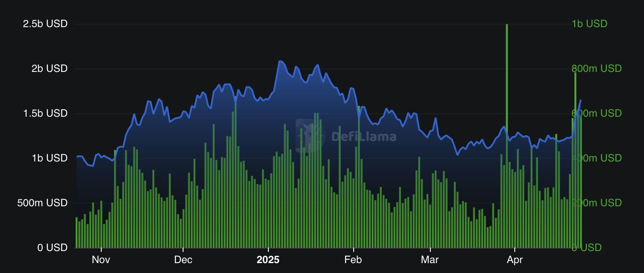Click the blue line's final point at right edge
This screenshot has width=644, height=273.
pyautogui.click(x=581, y=100)
